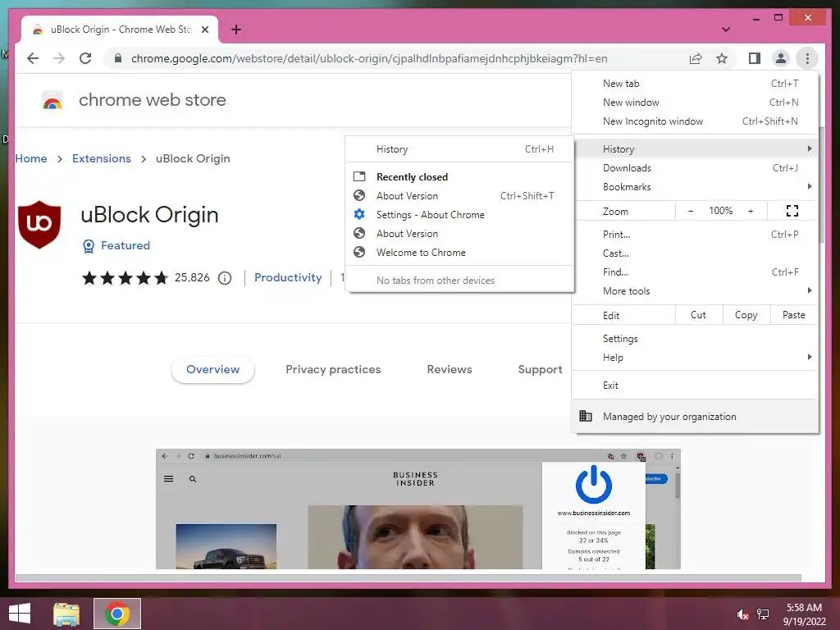This screenshot has width=840, height=630.
Task: Expand the History submenu arrow
Action: pos(809,148)
